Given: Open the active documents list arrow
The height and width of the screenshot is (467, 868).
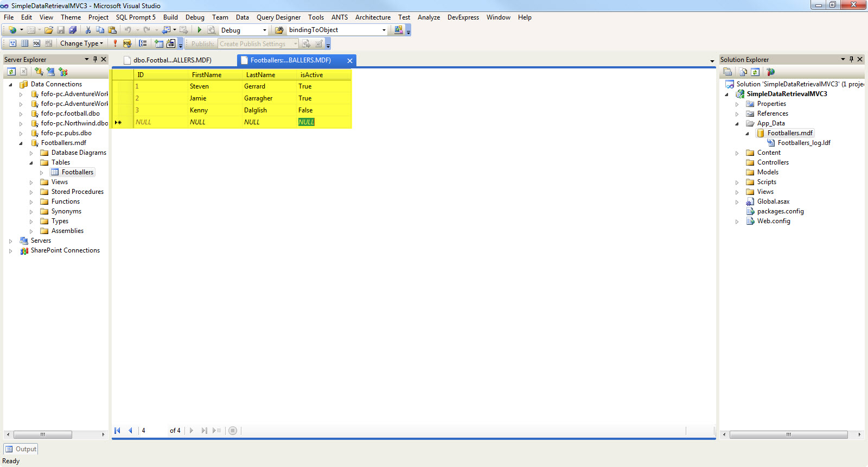Looking at the screenshot, I should [x=712, y=61].
